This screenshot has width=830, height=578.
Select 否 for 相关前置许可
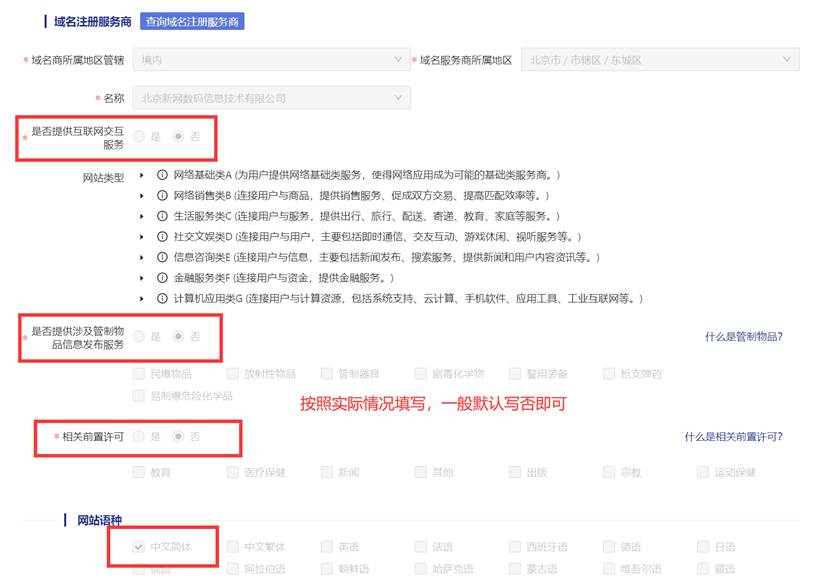(178, 437)
